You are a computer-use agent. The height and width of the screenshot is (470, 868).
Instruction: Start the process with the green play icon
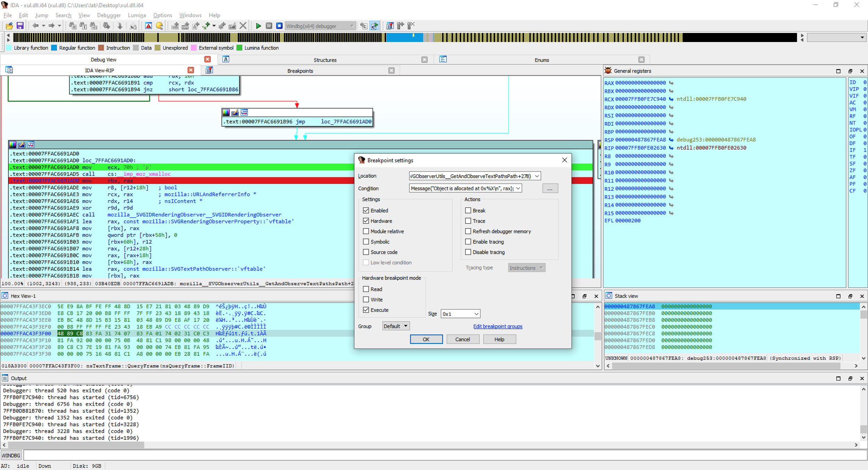258,26
